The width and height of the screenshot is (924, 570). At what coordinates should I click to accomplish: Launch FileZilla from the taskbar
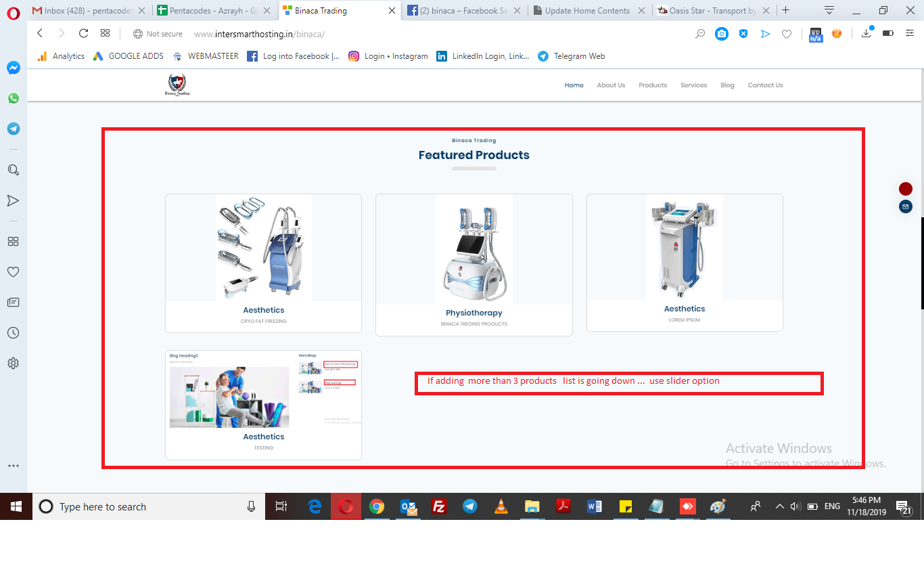coord(439,506)
